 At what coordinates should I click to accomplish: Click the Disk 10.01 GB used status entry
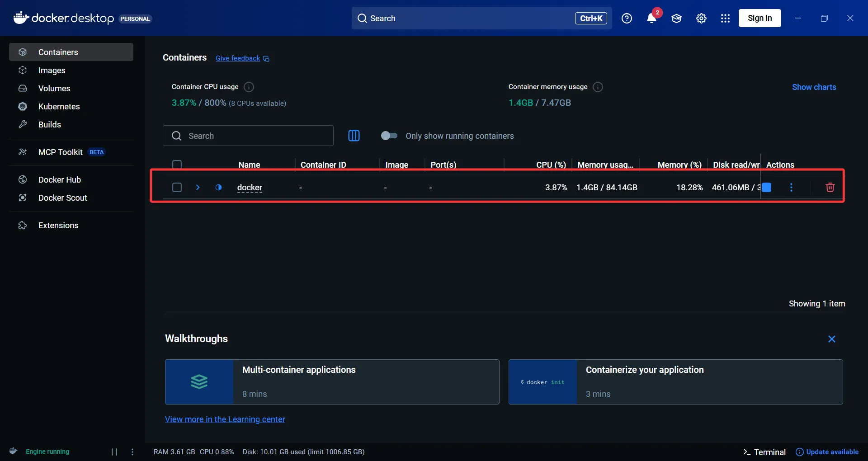pos(303,452)
